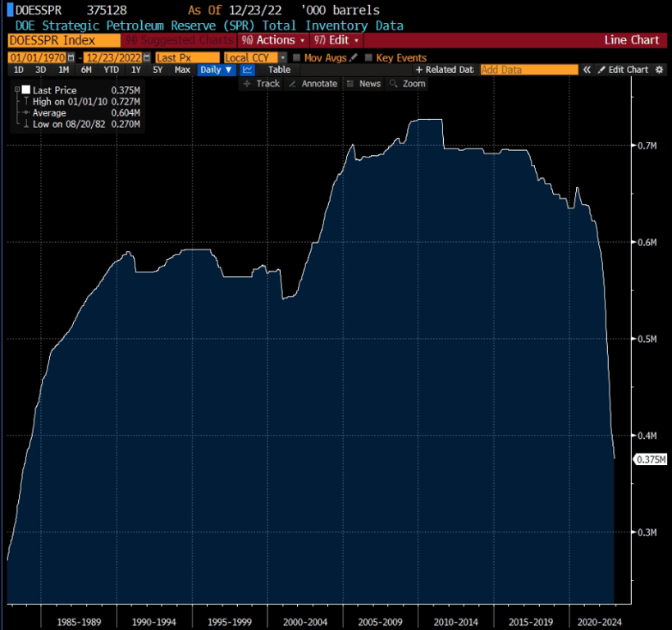Image resolution: width=672 pixels, height=630 pixels.
Task: Switch to the Table view
Action: click(x=279, y=70)
